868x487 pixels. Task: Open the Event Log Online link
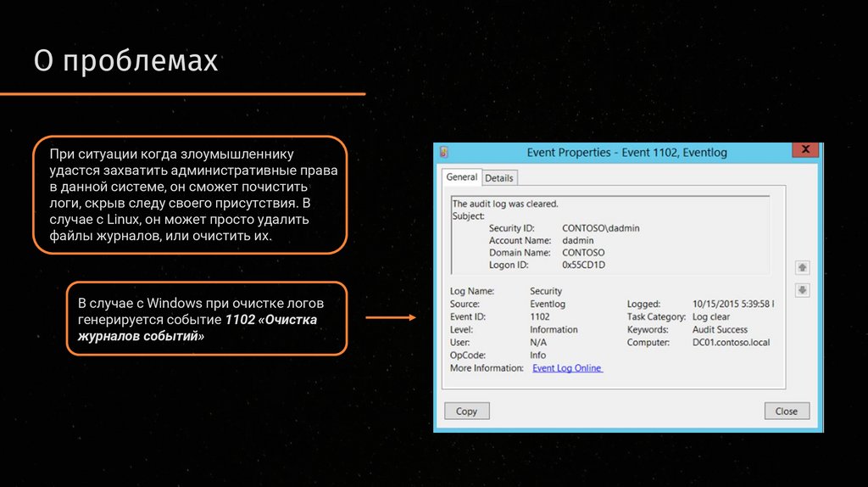(567, 368)
